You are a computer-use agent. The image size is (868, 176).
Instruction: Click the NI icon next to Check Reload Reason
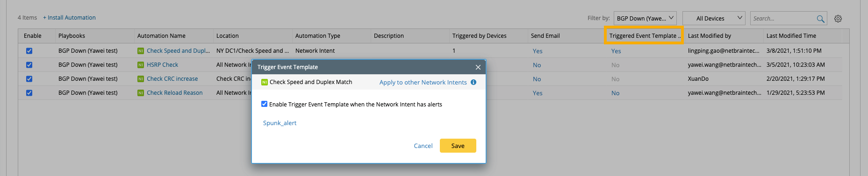[x=141, y=93]
